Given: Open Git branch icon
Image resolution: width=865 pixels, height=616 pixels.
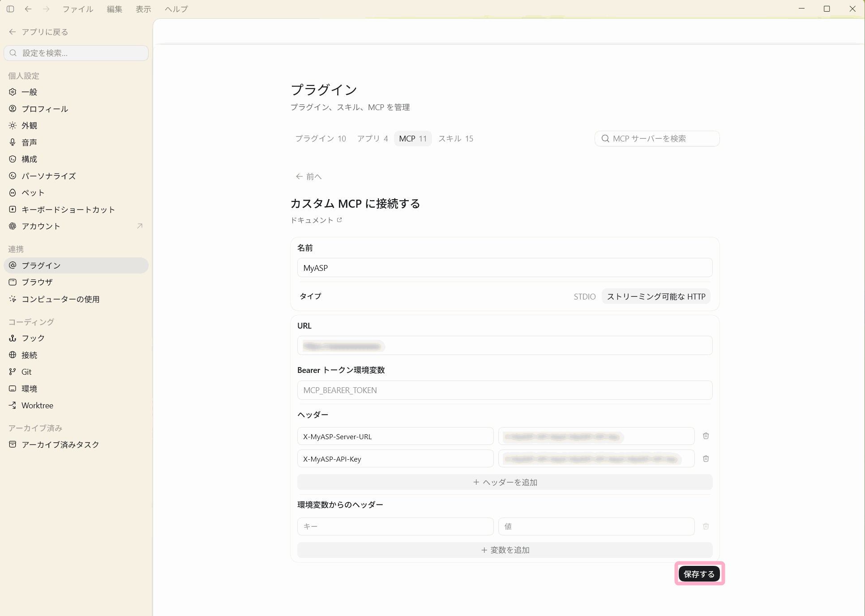Looking at the screenshot, I should 13,372.
